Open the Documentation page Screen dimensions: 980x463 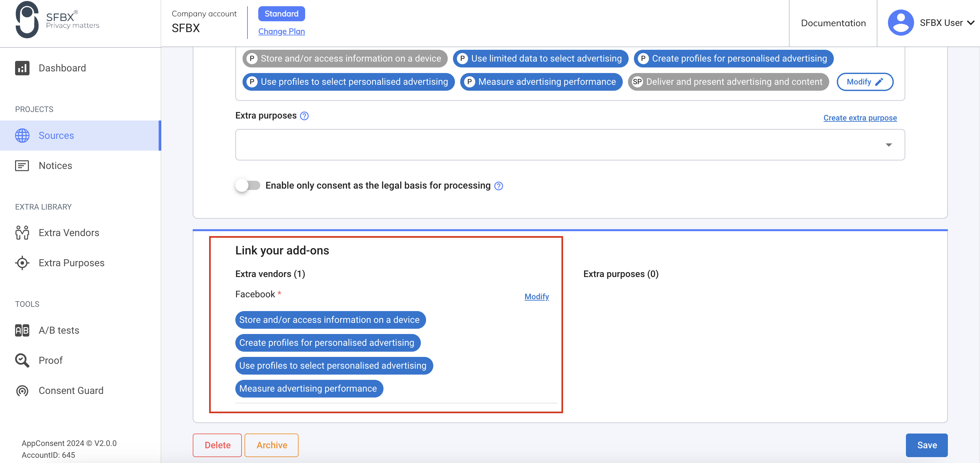pyautogui.click(x=833, y=23)
